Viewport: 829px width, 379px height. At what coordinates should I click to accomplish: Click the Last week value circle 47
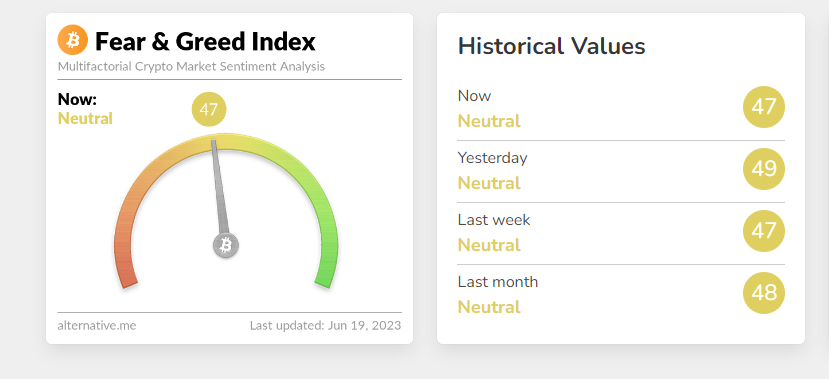point(764,231)
